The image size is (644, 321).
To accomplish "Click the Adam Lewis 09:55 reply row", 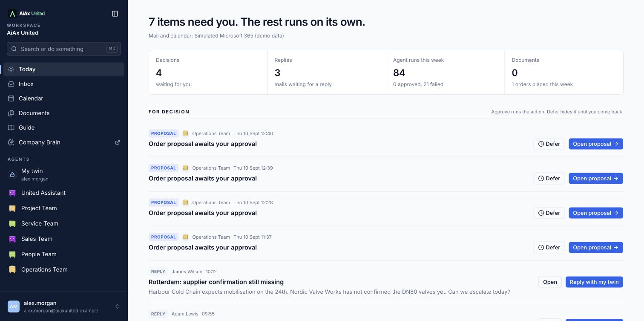I will pyautogui.click(x=386, y=314).
